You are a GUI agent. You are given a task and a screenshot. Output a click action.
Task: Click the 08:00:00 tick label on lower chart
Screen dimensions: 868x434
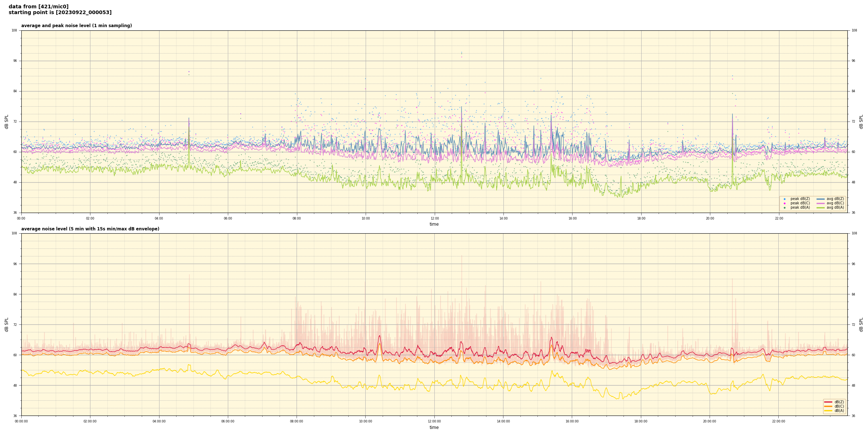(297, 421)
